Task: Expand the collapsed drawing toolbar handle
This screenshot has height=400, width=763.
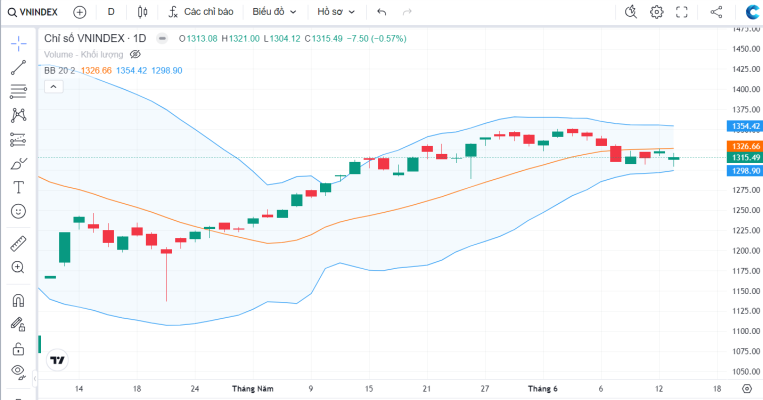Action: pyautogui.click(x=35, y=379)
